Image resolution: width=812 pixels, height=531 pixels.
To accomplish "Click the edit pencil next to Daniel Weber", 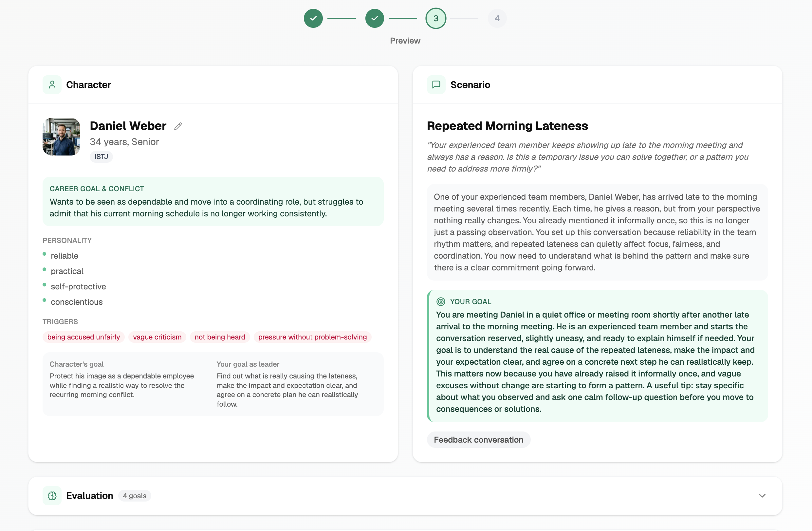I will click(178, 126).
